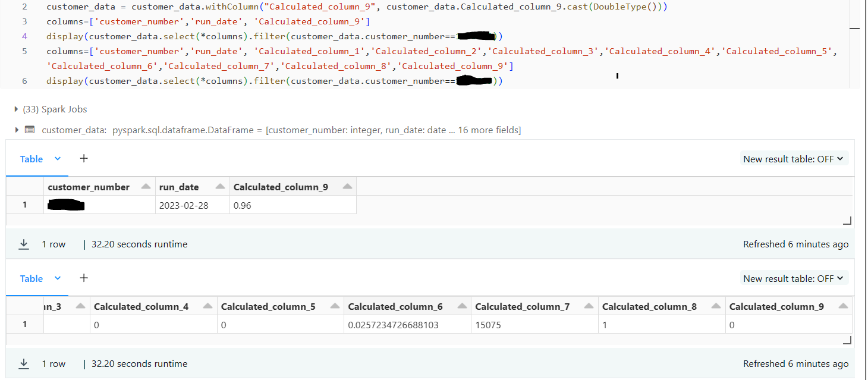Click code line 2 withColumn statement
This screenshot has height=380, width=868.
(x=357, y=7)
